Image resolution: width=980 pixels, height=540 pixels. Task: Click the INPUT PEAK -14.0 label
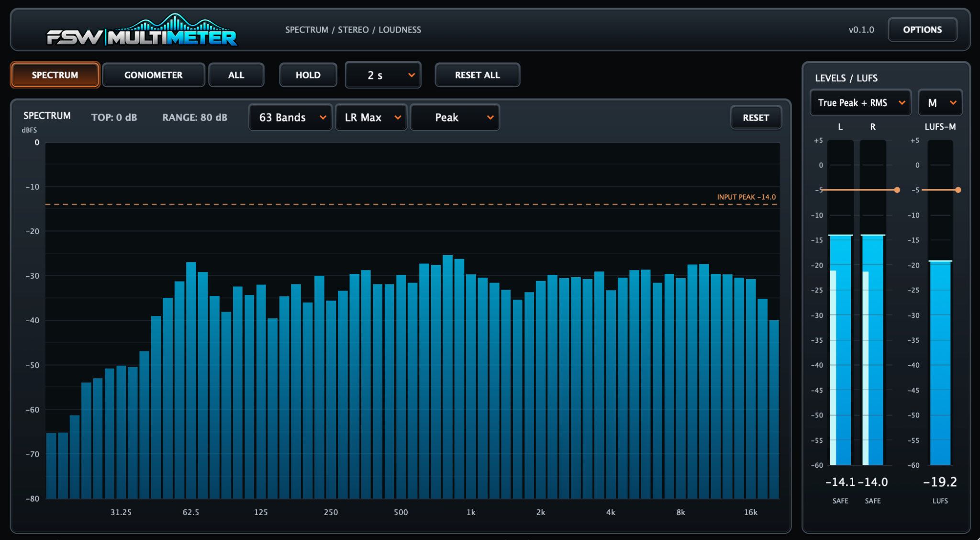tap(746, 197)
